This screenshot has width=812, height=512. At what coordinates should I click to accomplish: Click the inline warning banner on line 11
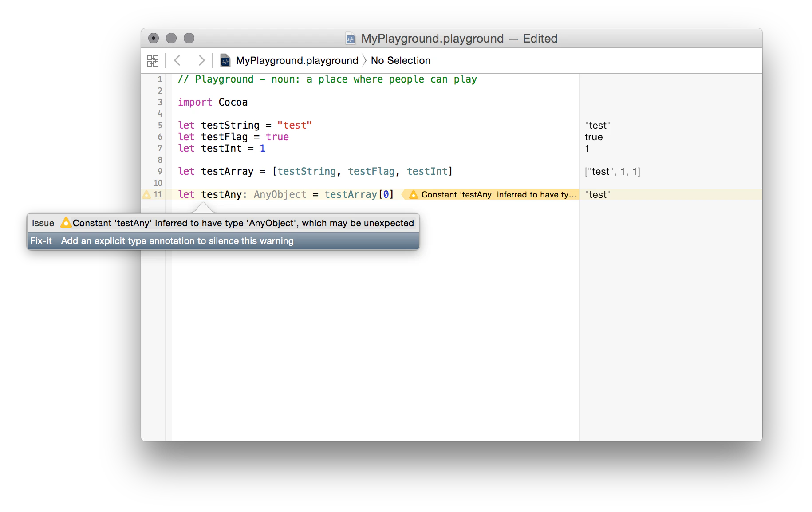pyautogui.click(x=490, y=194)
